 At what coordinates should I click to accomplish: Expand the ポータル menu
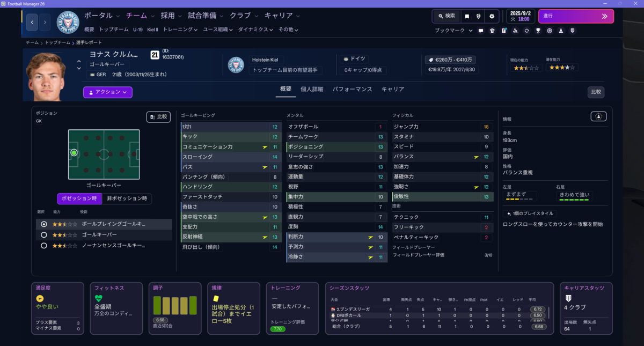(x=102, y=16)
